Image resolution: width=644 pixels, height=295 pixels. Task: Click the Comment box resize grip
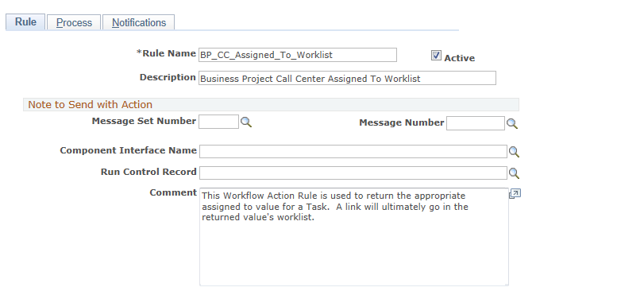tap(507, 284)
